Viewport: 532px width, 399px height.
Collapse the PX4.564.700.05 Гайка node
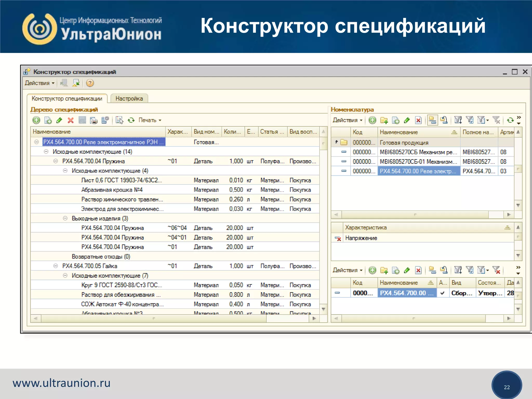56,266
